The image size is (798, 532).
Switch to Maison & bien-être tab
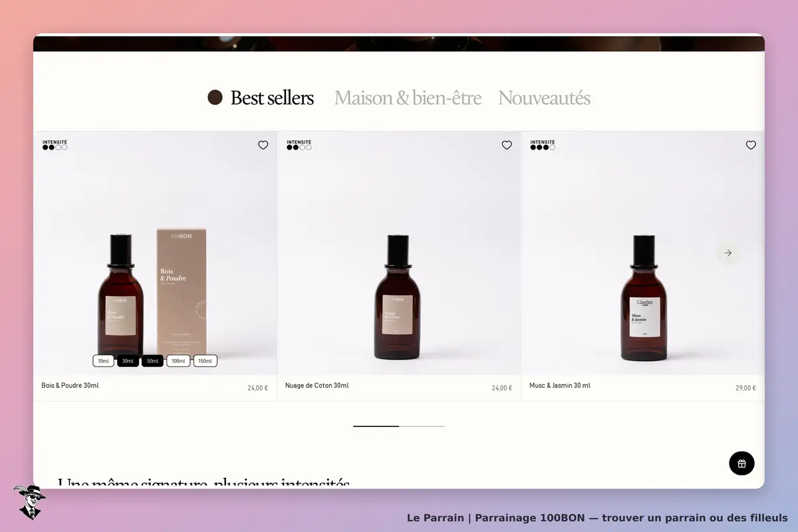[408, 98]
